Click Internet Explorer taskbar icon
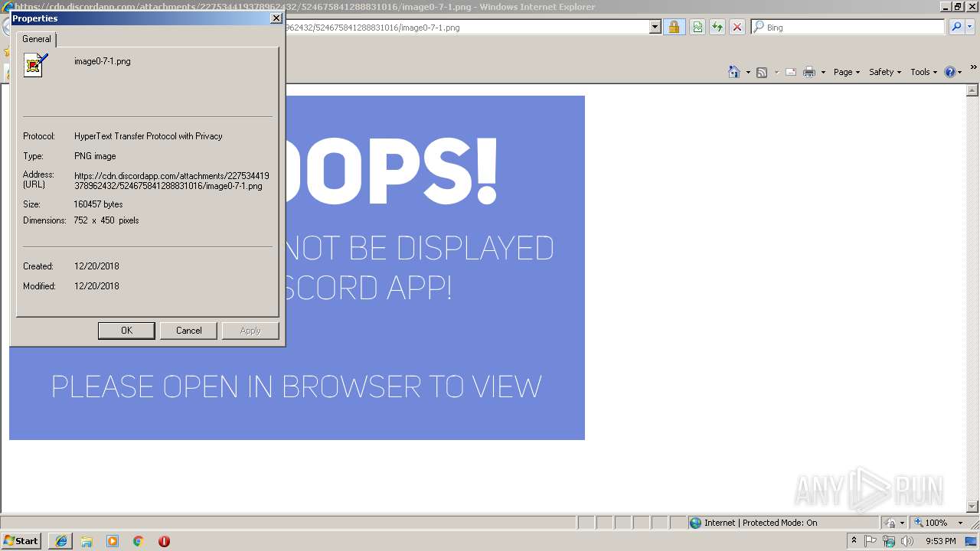 [x=60, y=541]
